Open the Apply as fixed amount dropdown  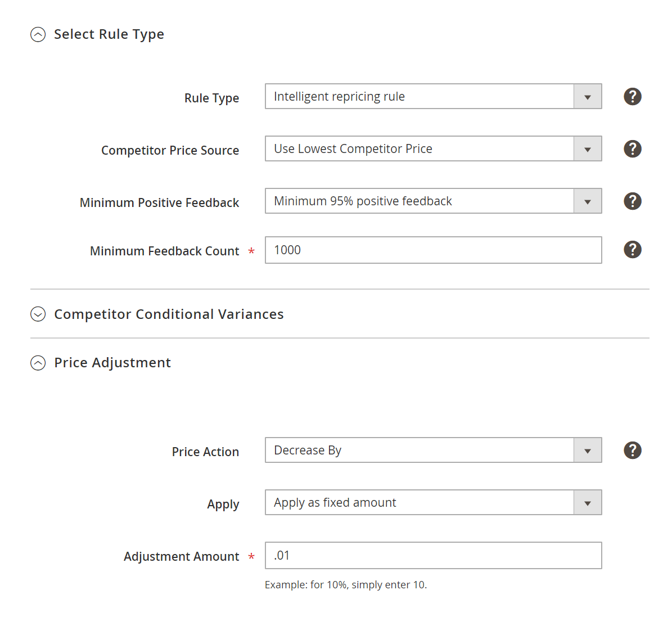(x=434, y=502)
